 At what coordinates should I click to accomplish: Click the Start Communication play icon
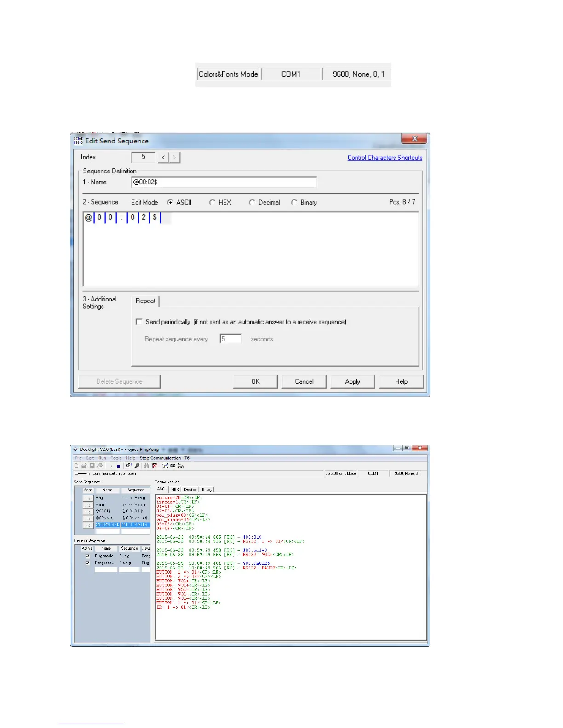[111, 466]
